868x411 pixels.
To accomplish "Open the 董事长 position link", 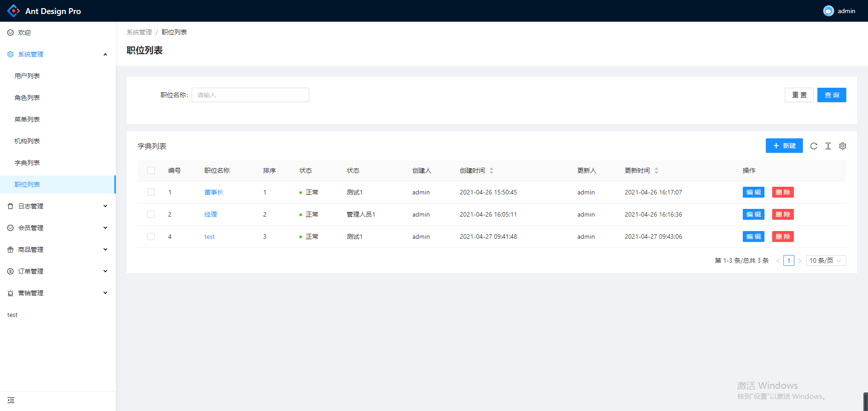I will [x=214, y=192].
